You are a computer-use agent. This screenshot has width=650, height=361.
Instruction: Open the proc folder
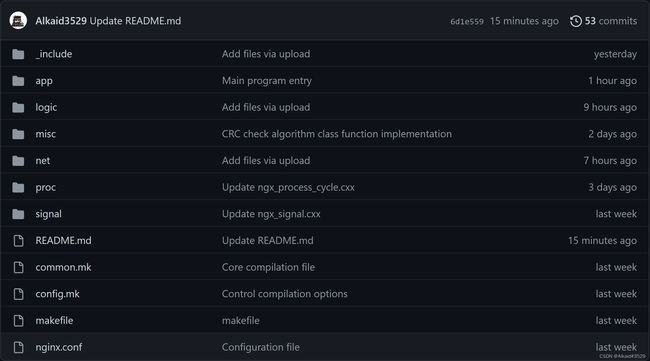(x=46, y=187)
